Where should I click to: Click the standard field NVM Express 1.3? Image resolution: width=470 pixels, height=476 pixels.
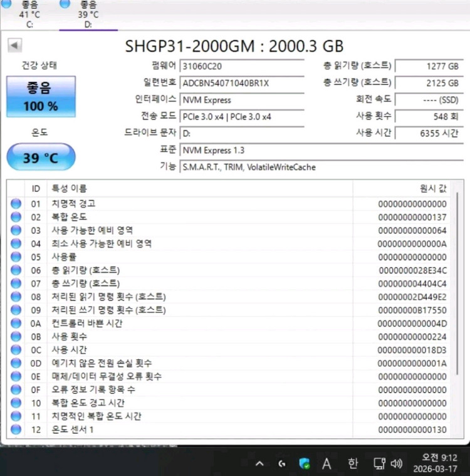(321, 151)
